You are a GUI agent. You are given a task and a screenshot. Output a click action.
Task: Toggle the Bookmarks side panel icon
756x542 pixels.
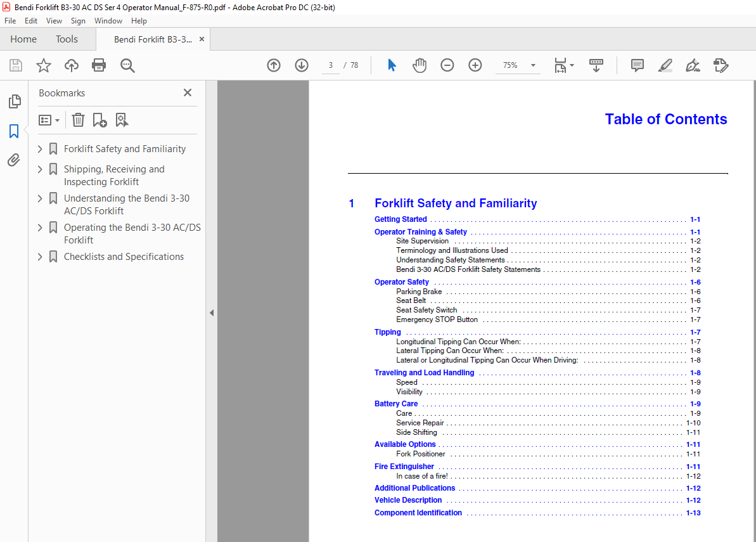(x=14, y=131)
